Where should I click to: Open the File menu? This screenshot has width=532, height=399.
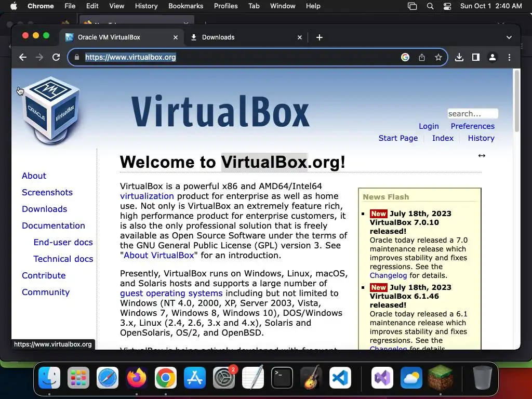[x=70, y=6]
